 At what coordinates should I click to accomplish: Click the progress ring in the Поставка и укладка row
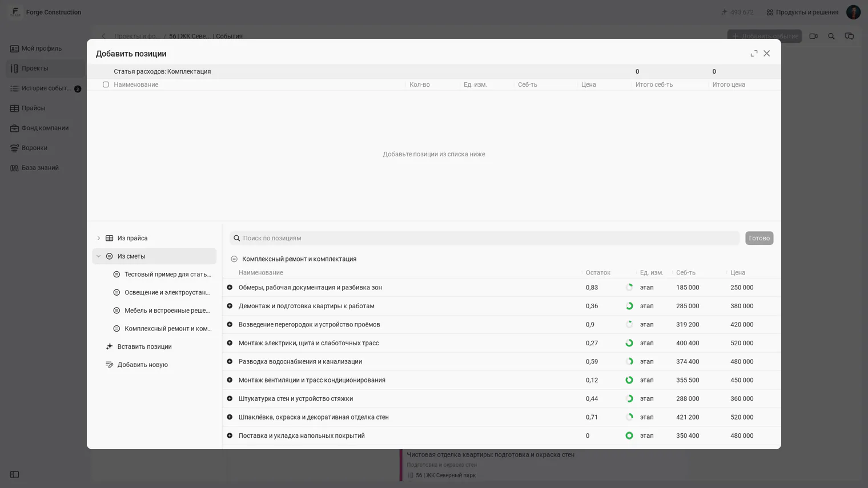pyautogui.click(x=629, y=435)
